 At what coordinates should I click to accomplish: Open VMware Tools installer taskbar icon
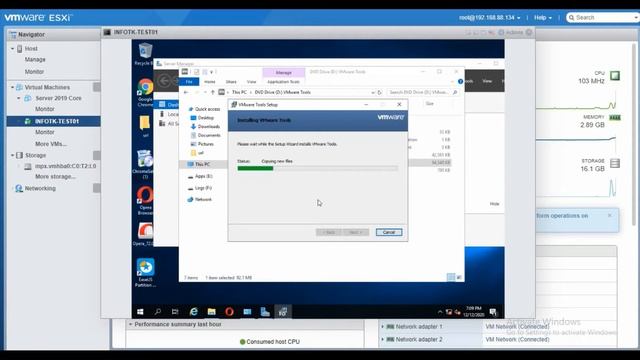283,312
